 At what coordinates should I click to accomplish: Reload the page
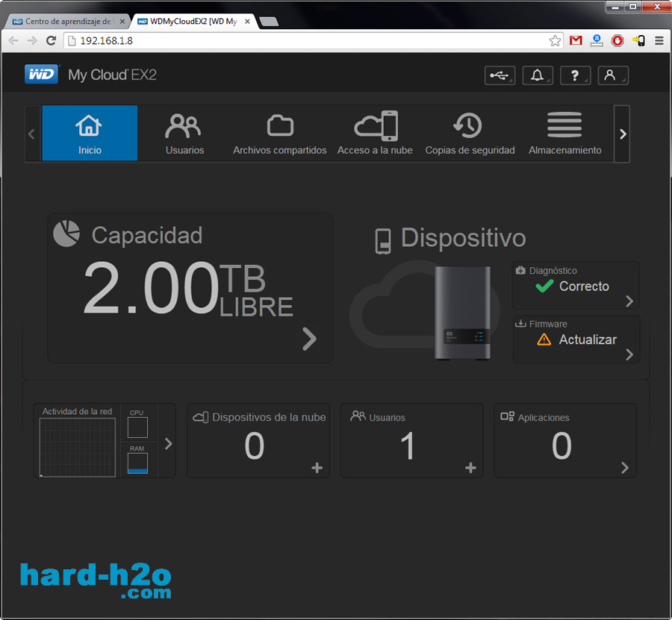[x=51, y=41]
